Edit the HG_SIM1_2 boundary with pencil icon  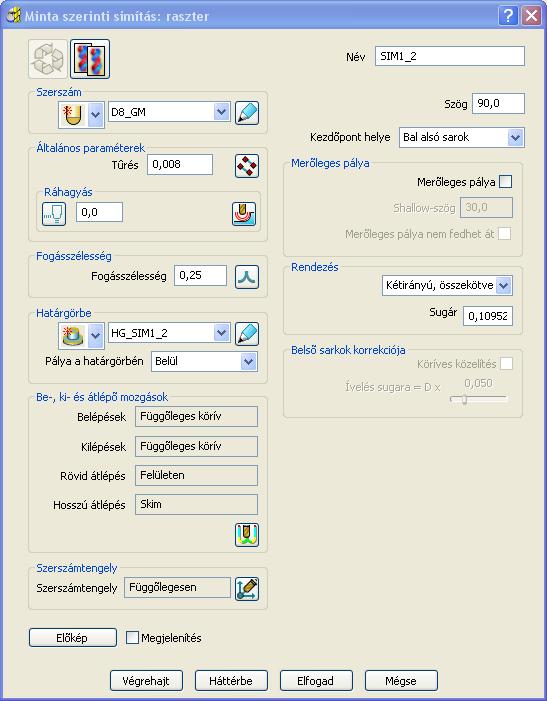click(247, 334)
